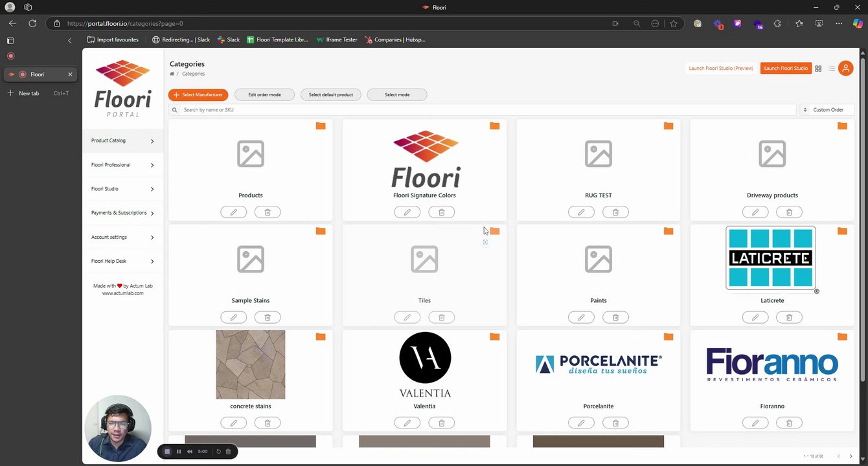This screenshot has height=466, width=868.
Task: Delete the Sample Stains category
Action: click(x=268, y=318)
